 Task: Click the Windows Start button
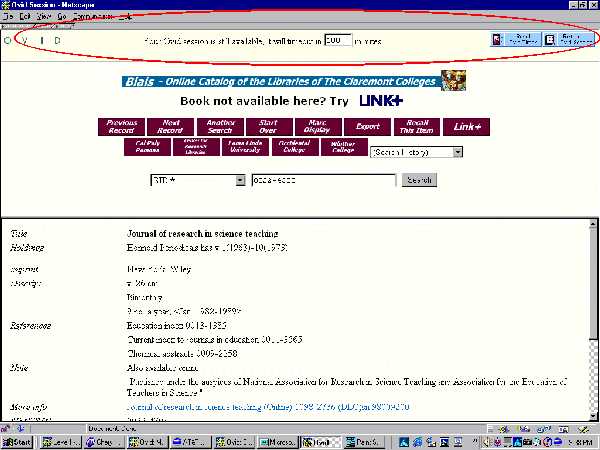(17, 441)
